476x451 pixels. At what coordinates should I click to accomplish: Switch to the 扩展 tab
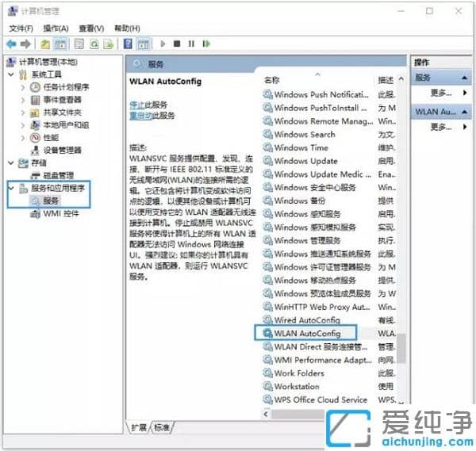tap(139, 428)
